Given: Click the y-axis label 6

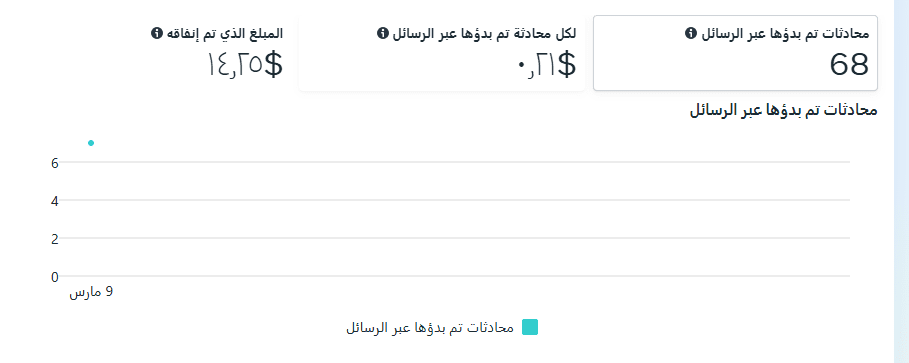Looking at the screenshot, I should point(55,164).
